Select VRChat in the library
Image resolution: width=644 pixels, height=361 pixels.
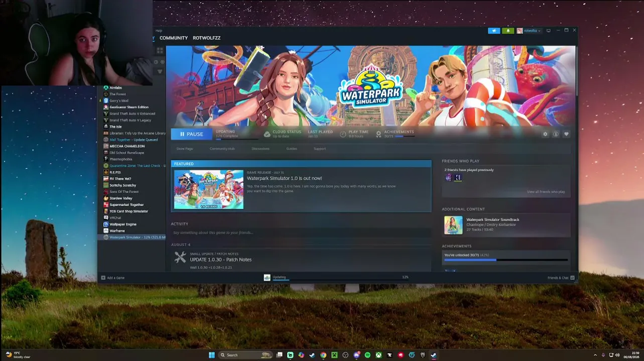pos(132,218)
